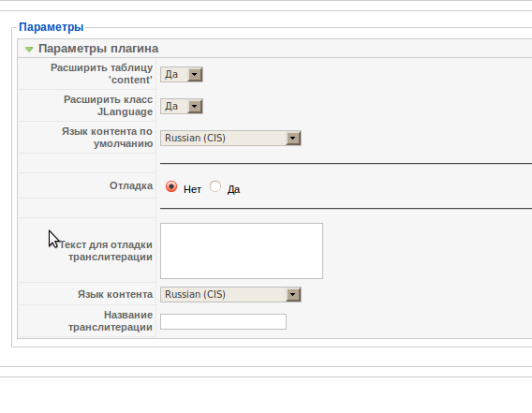532x413 pixels.
Task: Click the Нет label next to Отладка
Action: [x=192, y=189]
